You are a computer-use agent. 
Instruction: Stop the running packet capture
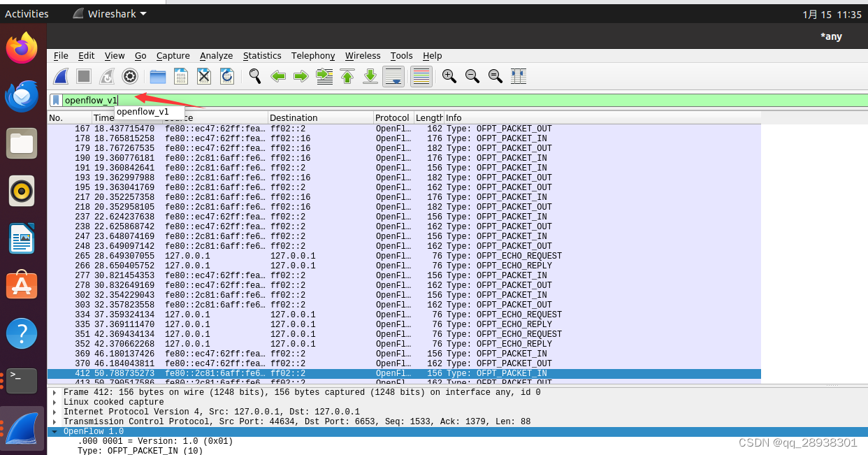click(84, 76)
